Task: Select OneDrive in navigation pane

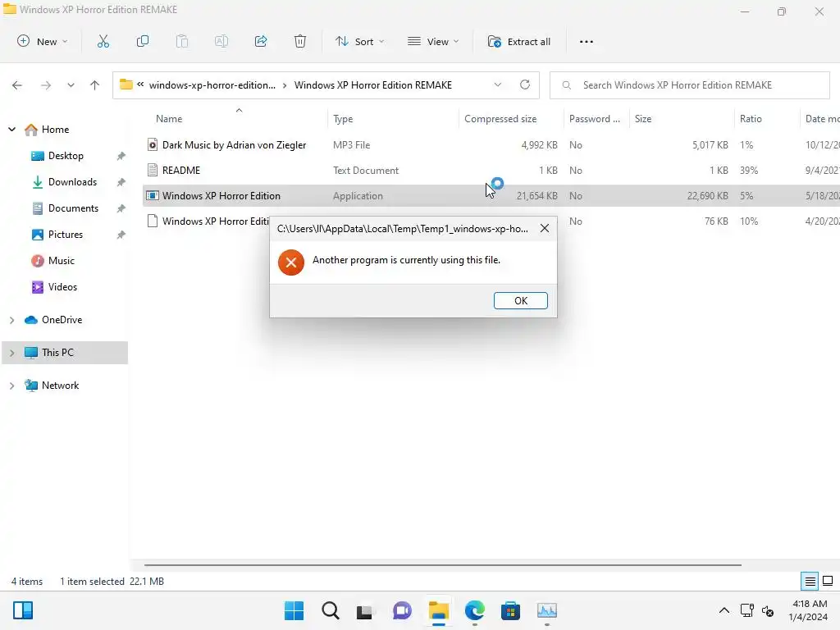Action: (53, 320)
